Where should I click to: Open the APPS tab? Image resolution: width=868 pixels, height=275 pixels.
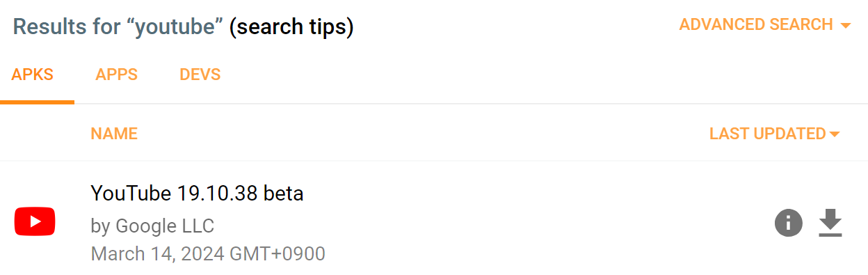117,74
